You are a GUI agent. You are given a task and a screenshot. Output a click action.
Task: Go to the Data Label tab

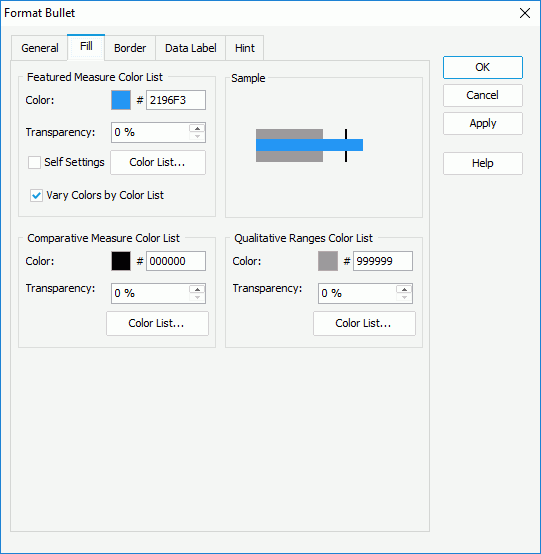[x=190, y=48]
